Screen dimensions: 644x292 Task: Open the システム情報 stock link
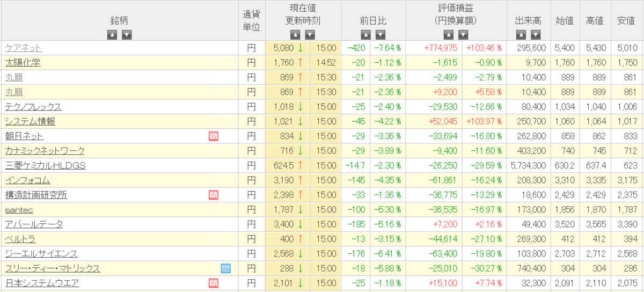point(31,121)
